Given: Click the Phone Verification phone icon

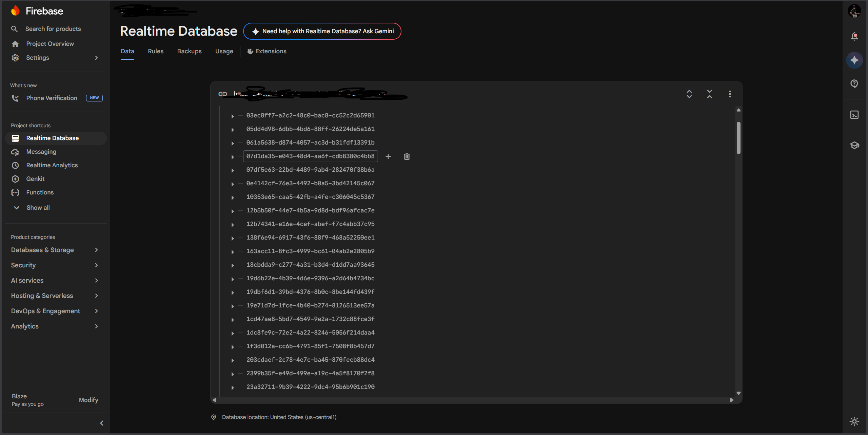Looking at the screenshot, I should [15, 98].
